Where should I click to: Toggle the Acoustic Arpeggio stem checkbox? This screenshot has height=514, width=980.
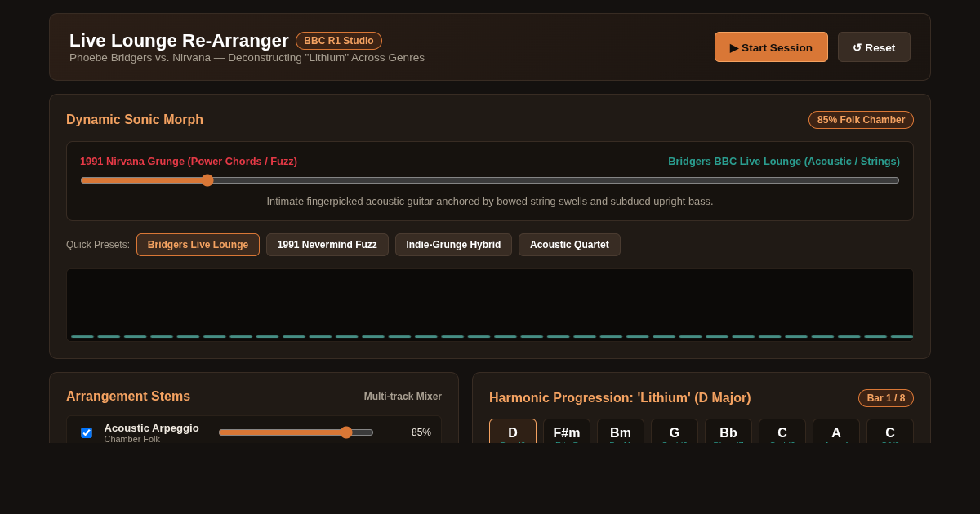coord(87,432)
